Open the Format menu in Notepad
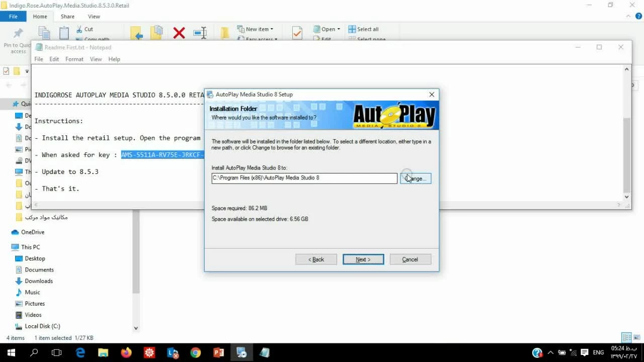 coord(74,59)
